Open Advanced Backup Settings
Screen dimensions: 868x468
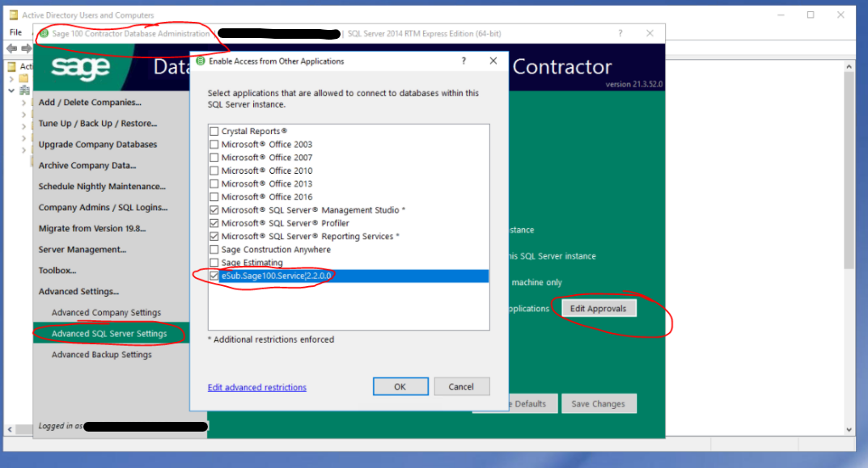(101, 355)
